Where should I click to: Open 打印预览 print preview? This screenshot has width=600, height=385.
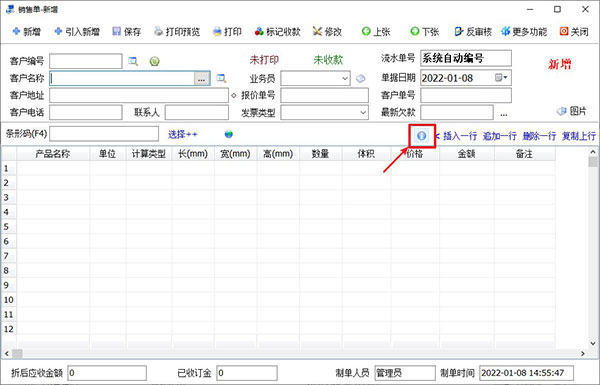[177, 31]
